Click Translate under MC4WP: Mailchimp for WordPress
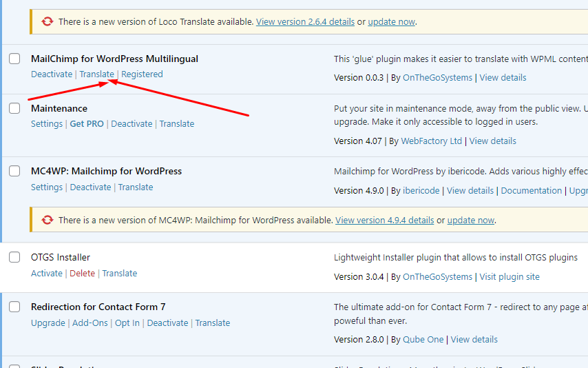 (x=136, y=187)
